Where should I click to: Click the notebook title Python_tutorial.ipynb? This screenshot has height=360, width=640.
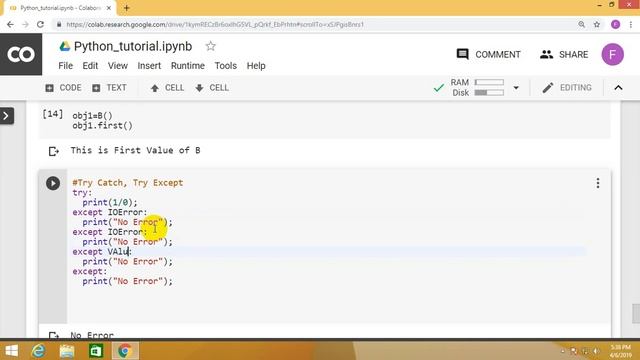133,46
